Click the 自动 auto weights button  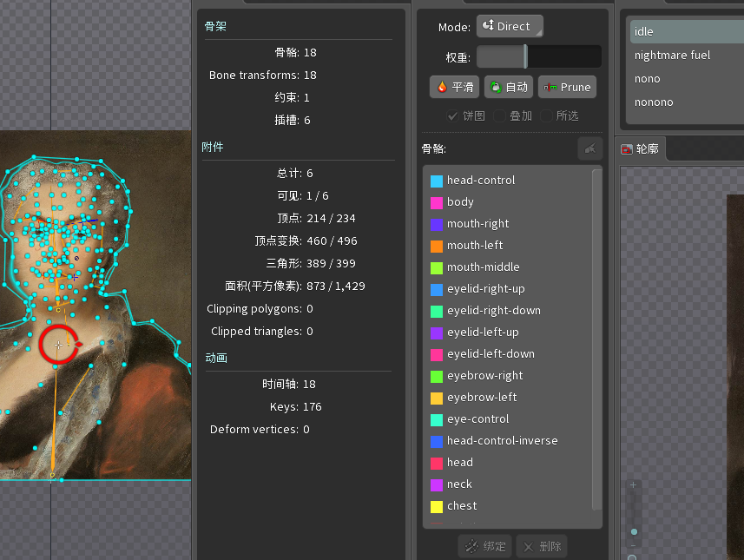[509, 87]
